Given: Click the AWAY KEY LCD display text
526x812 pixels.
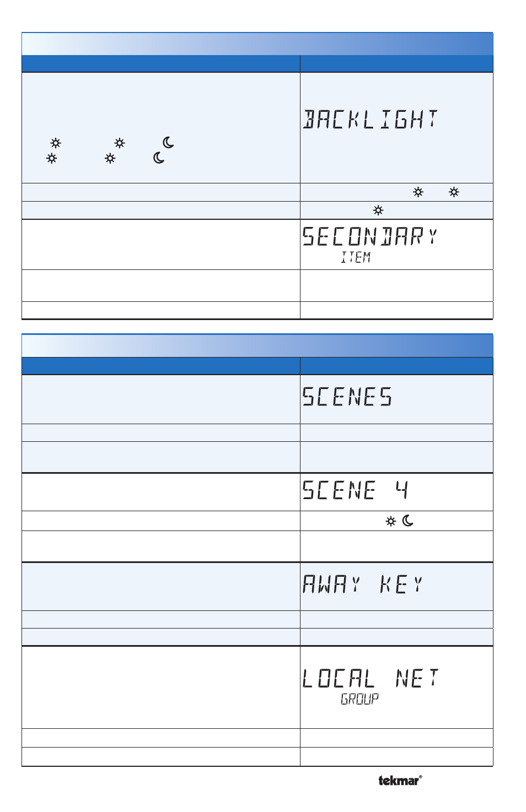Looking at the screenshot, I should (x=363, y=584).
